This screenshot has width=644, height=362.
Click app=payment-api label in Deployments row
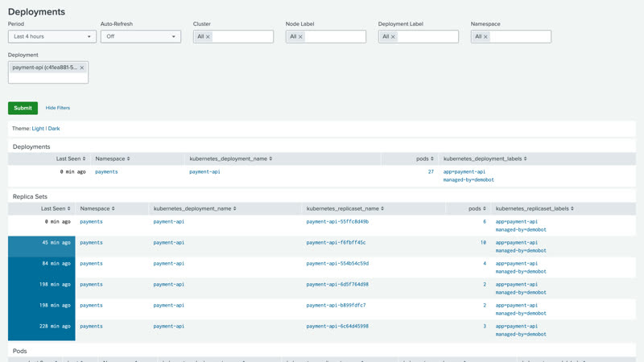pos(464,172)
